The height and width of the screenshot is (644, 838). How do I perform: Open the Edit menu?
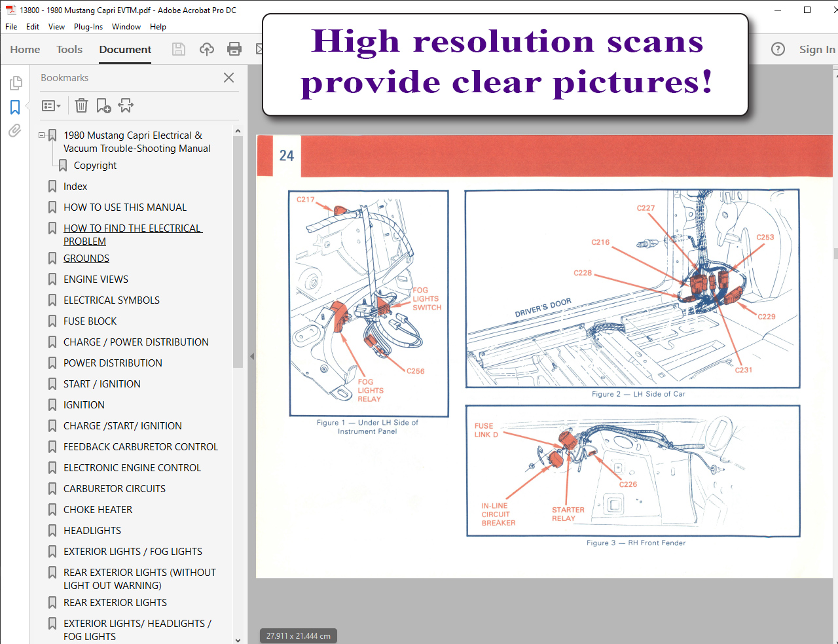tap(33, 27)
